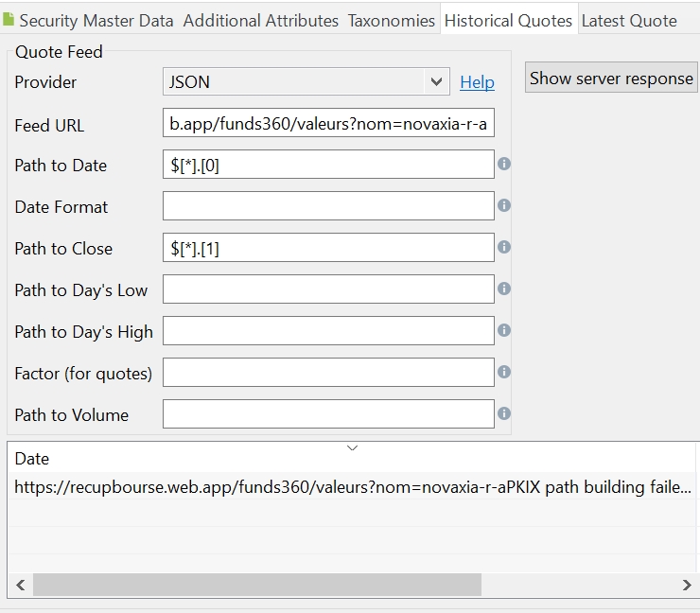This screenshot has width=700, height=613.
Task: Click info icon next to Path to Date
Action: [504, 164]
